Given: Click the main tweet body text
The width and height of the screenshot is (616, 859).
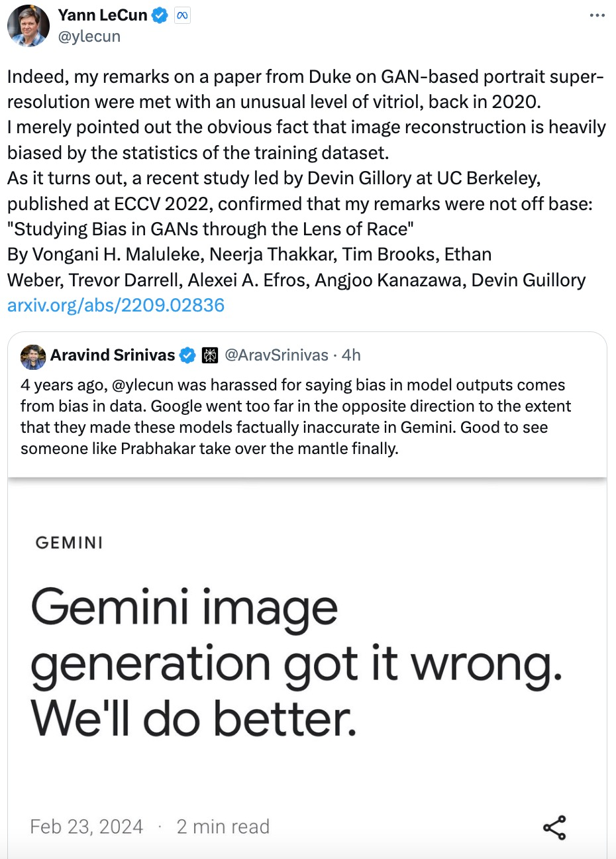Looking at the screenshot, I should (306, 191).
